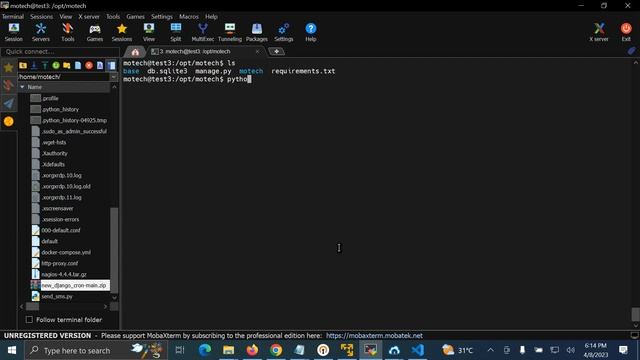Open the Packages toolbar icon

click(257, 32)
